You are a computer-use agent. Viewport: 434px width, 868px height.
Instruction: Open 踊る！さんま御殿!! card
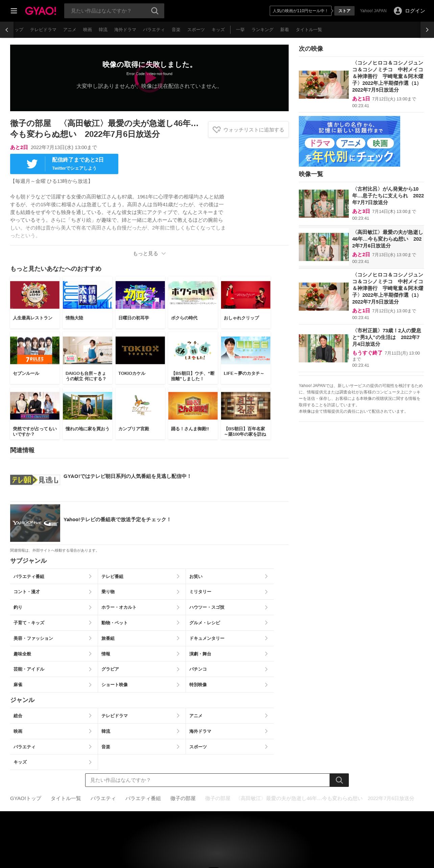(x=193, y=413)
